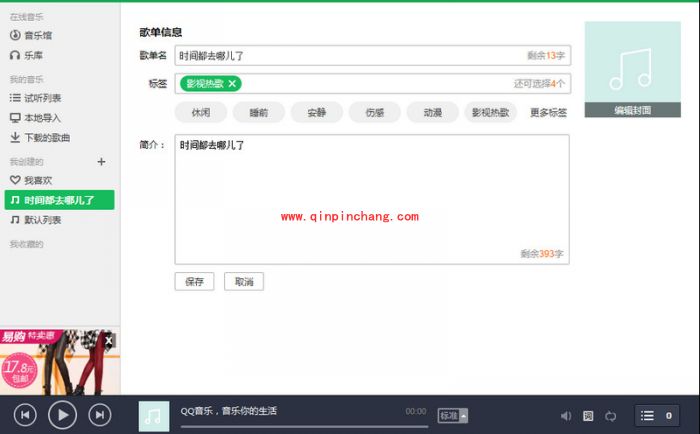
Task: Click the 简介 description text area
Action: tap(372, 199)
